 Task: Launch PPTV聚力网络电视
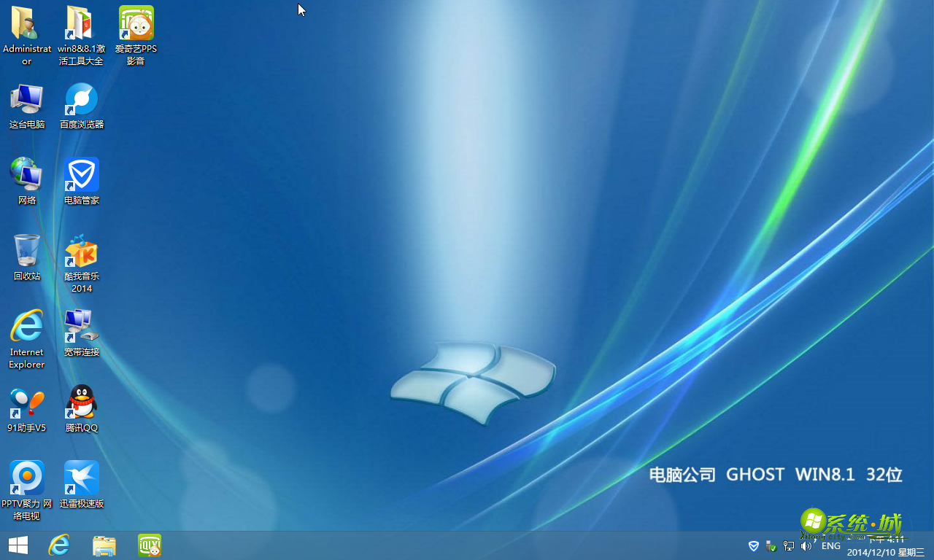click(26, 478)
